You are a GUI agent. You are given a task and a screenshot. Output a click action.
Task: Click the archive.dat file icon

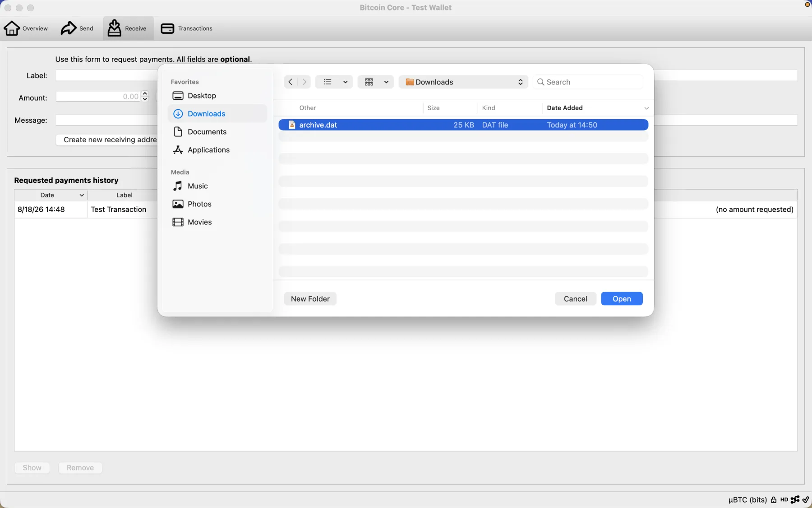(292, 125)
